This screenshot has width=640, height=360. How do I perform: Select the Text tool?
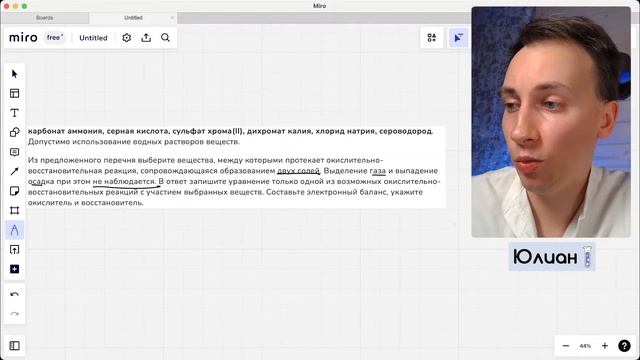(14, 113)
